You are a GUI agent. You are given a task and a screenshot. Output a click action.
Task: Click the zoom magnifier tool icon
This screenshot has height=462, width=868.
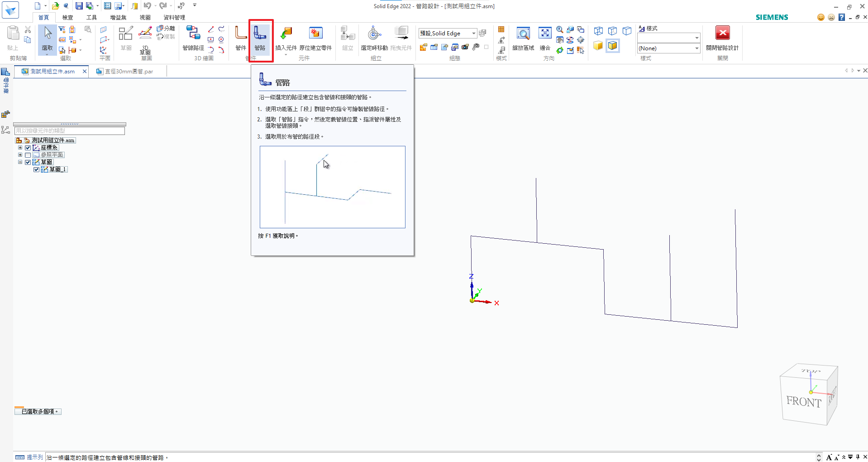pyautogui.click(x=560, y=29)
